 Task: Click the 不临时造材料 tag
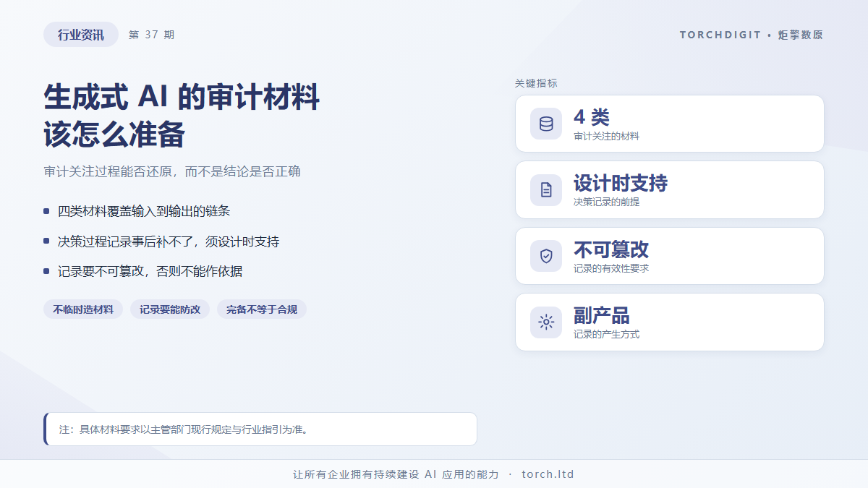(83, 309)
